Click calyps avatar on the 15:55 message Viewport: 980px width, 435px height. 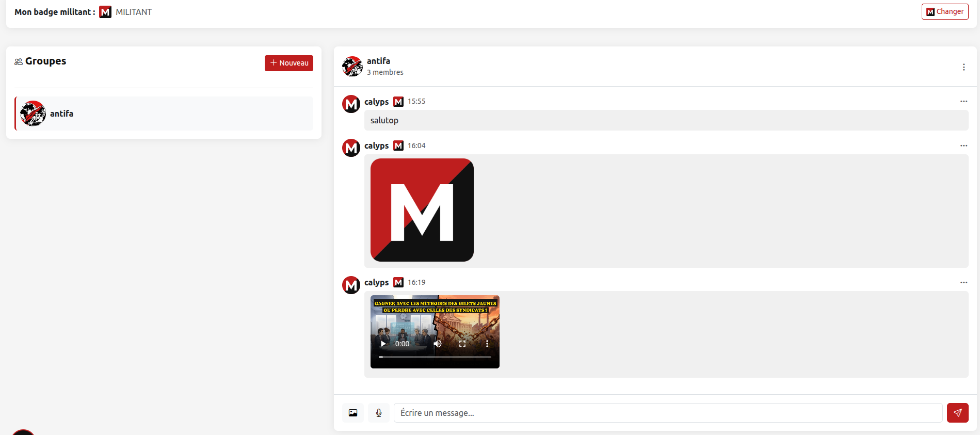click(x=351, y=104)
